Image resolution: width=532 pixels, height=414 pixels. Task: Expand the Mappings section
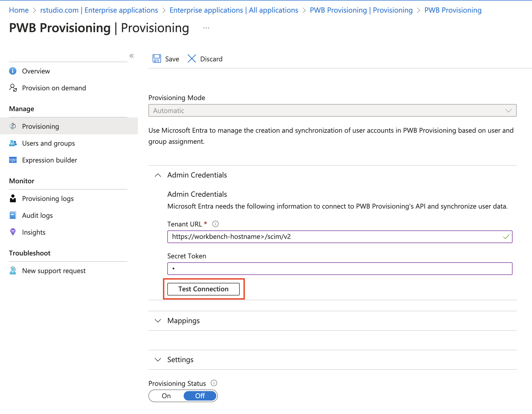[158, 321]
